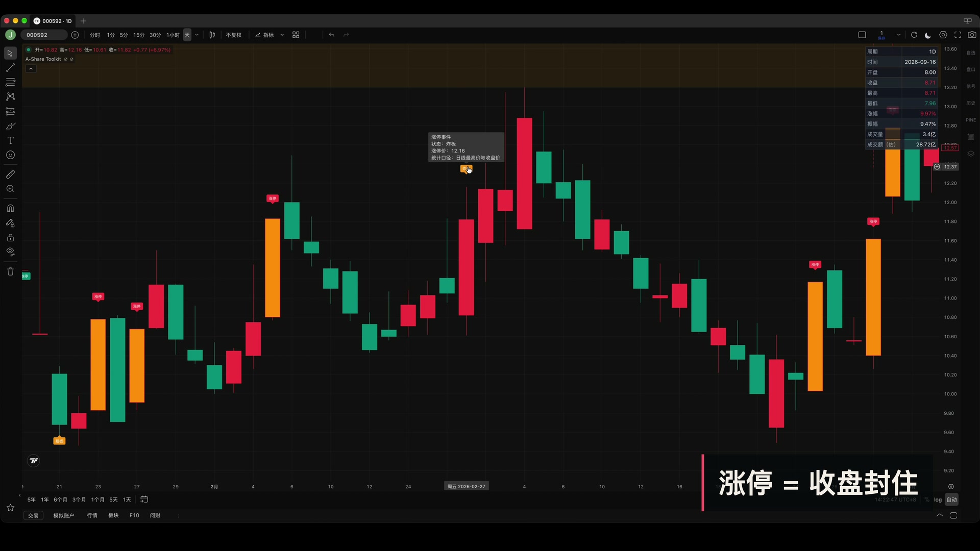Open the 自选 watchlist panel
This screenshot has width=980, height=551.
click(971, 53)
